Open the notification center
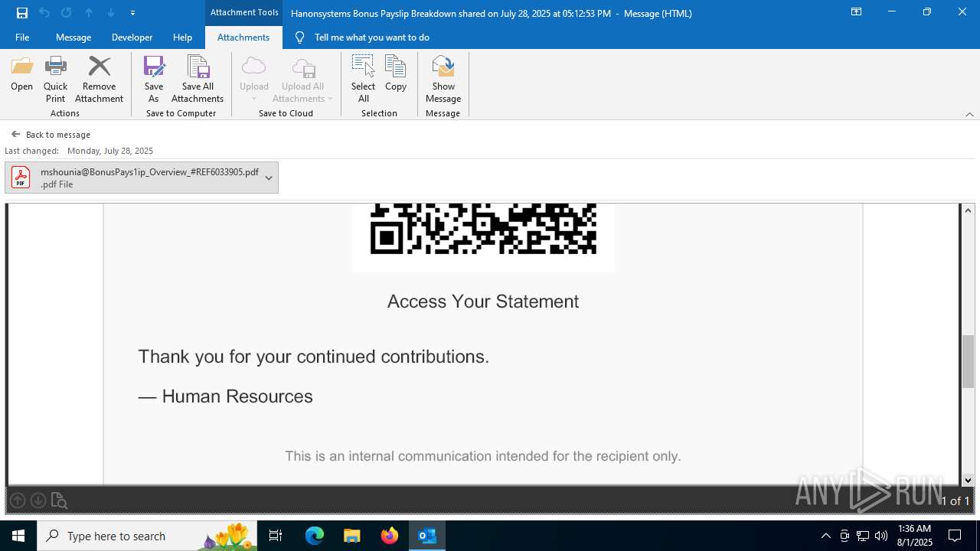The image size is (980, 551). 955,536
